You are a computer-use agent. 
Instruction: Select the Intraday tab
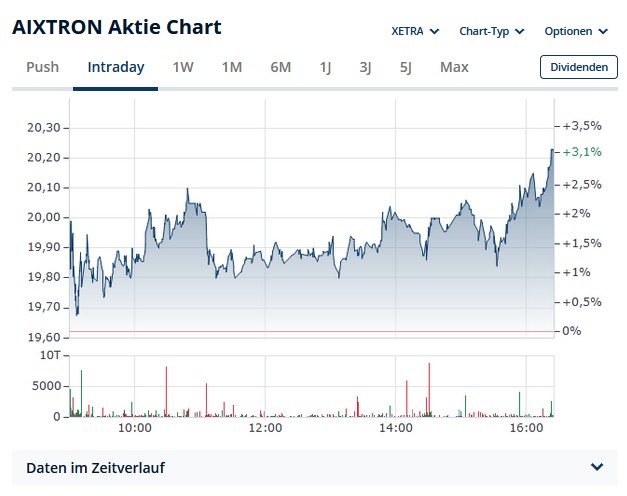point(116,67)
